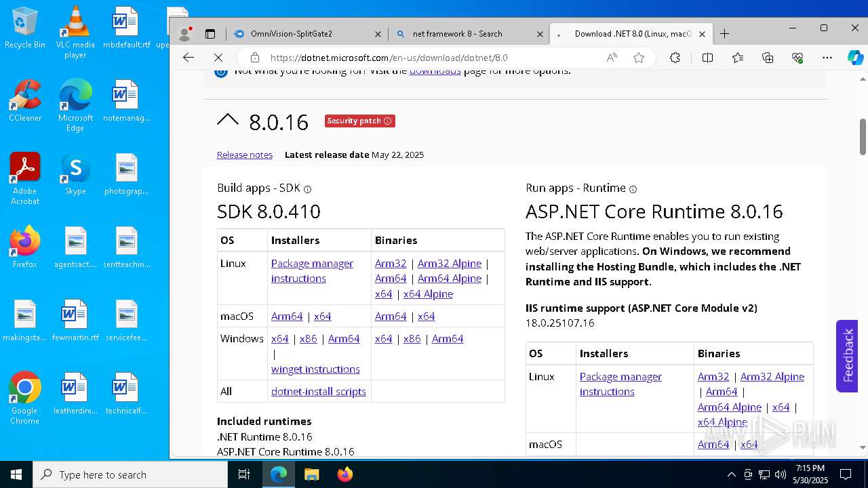The width and height of the screenshot is (868, 488).
Task: Open File Explorer from taskbar
Action: click(x=312, y=474)
